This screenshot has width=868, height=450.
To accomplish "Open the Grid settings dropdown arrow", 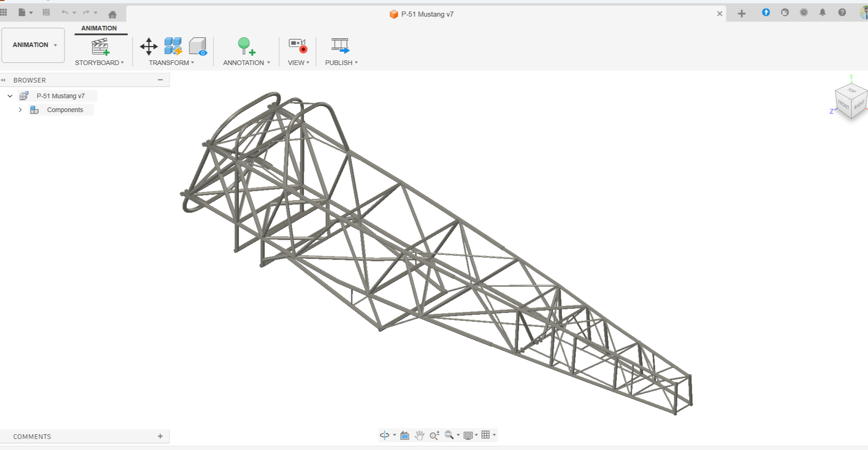I will (494, 435).
